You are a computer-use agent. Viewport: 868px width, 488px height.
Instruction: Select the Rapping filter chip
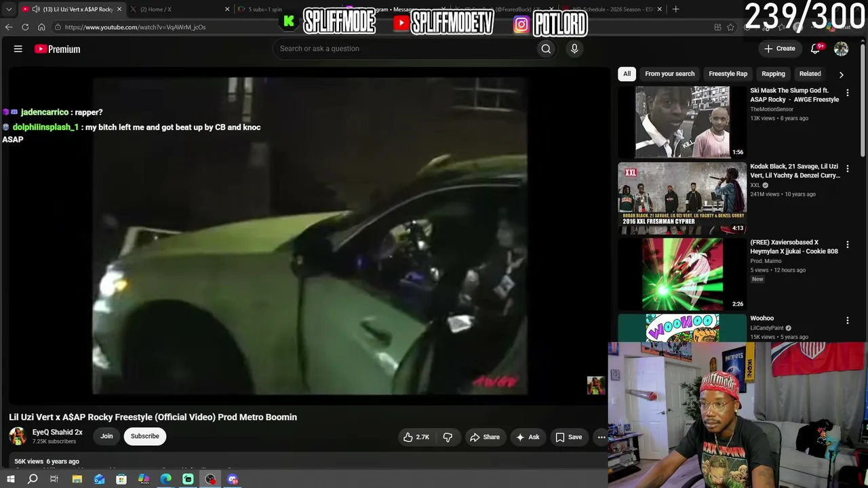point(773,74)
